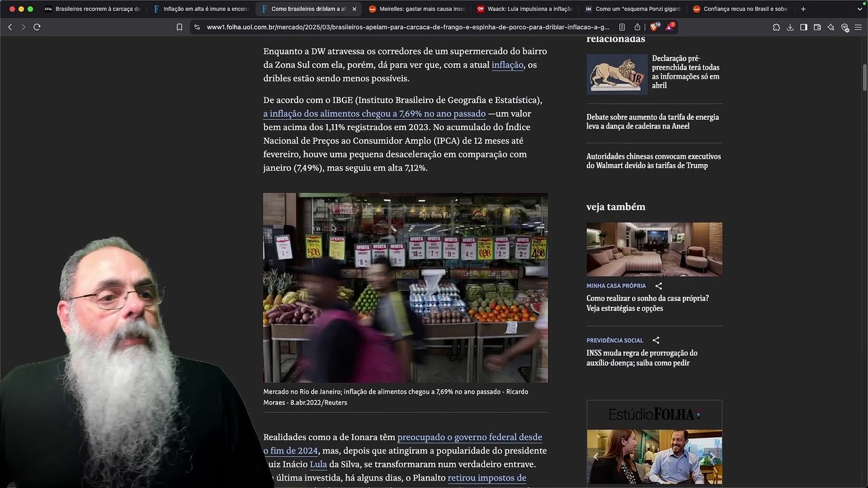The height and width of the screenshot is (488, 868).
Task: Click the URL address field
Action: [408, 27]
